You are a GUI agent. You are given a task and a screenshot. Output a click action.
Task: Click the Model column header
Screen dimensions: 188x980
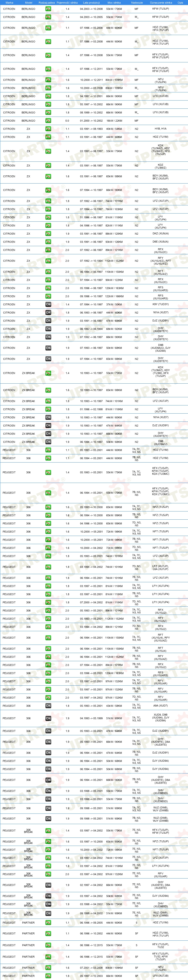click(28, 3)
